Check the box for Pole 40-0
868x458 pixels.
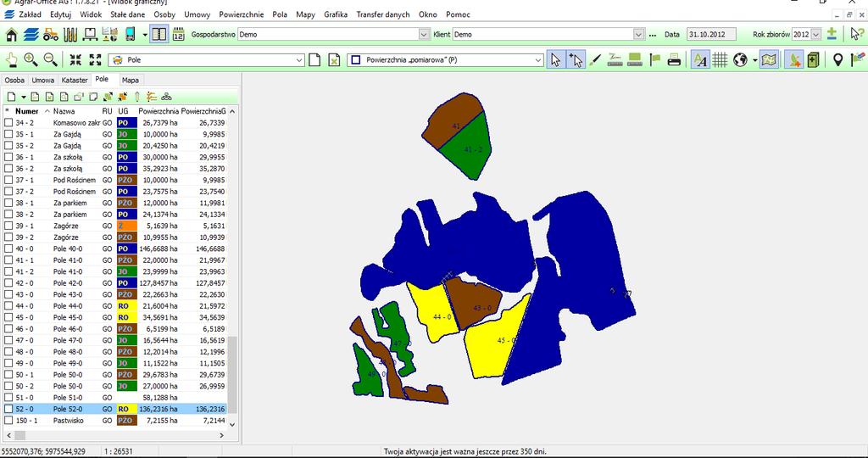pyautogui.click(x=8, y=249)
